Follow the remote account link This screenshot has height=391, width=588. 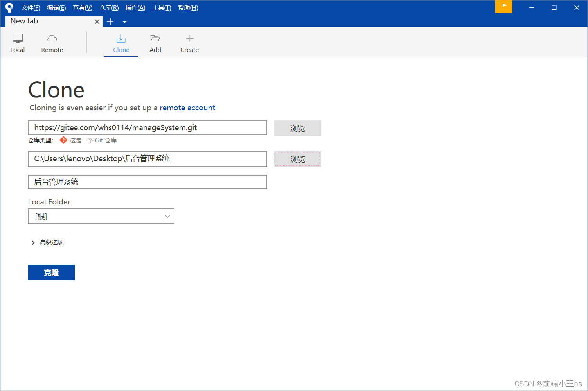tap(187, 108)
